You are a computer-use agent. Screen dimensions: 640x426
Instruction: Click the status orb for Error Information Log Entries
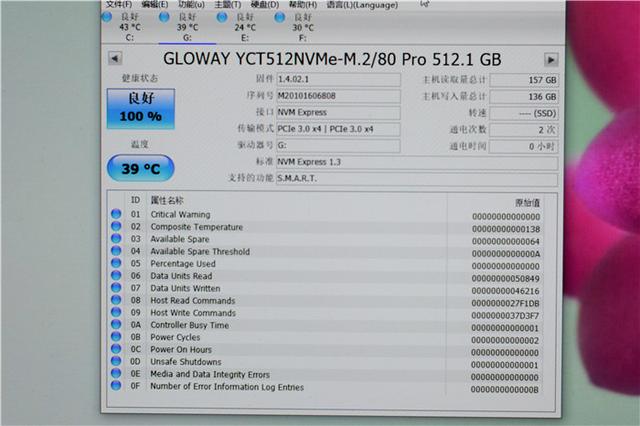(116, 385)
